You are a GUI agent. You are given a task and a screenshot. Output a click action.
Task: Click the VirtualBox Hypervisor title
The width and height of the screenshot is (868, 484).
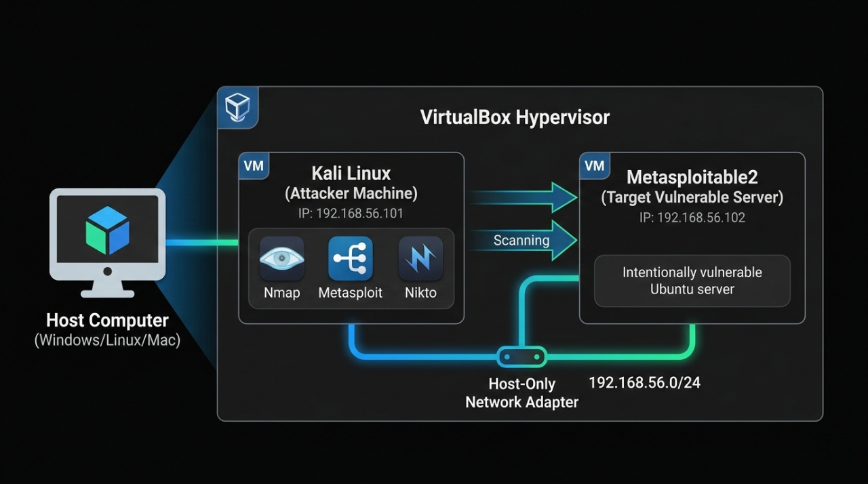coord(515,117)
